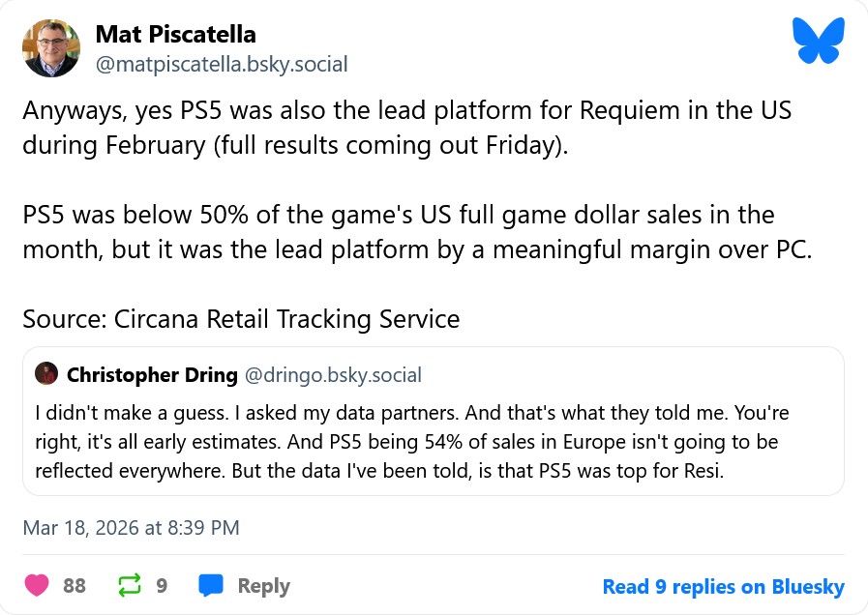
Task: Open the Mar 18, 2026 timestamp
Action: (131, 528)
